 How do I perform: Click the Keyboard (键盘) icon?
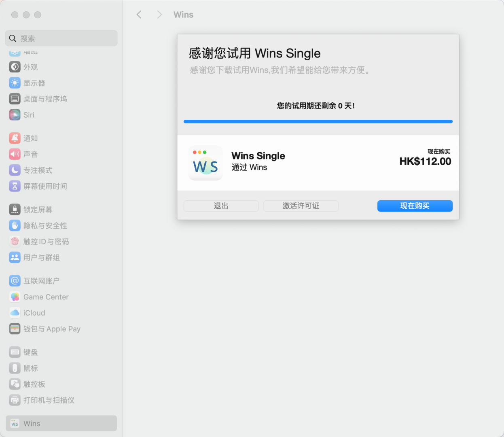(15, 352)
